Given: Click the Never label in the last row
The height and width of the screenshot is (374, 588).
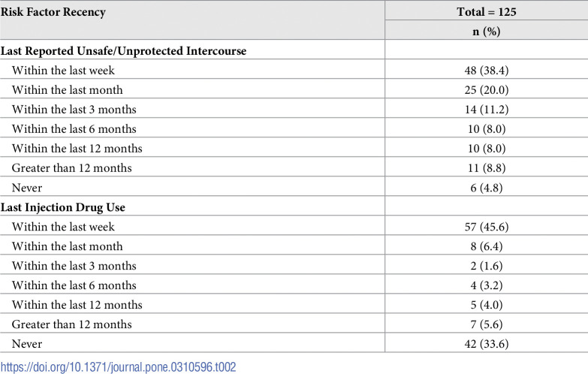Looking at the screenshot, I should click(27, 344).
